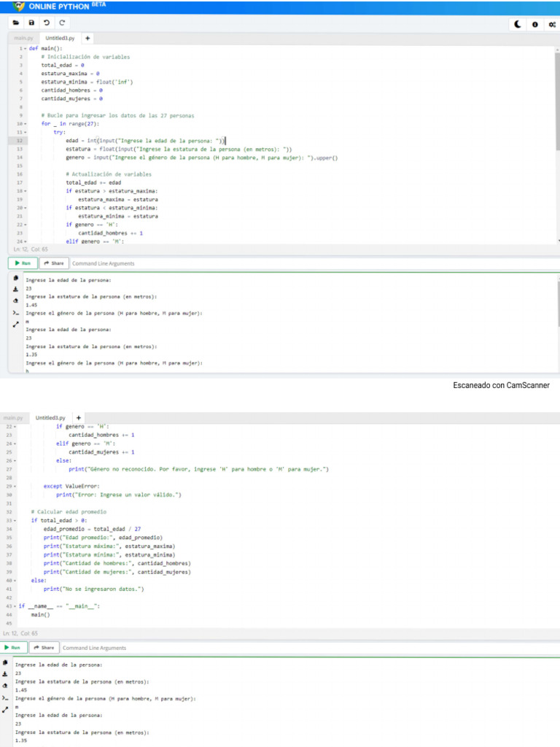Viewport: 560px width, 747px height.
Task: Click the 'Inicialización de variables' comment
Action: (x=85, y=57)
